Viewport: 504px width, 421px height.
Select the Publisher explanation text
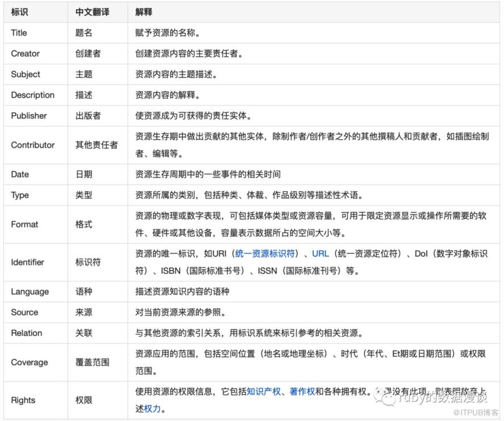pos(193,116)
